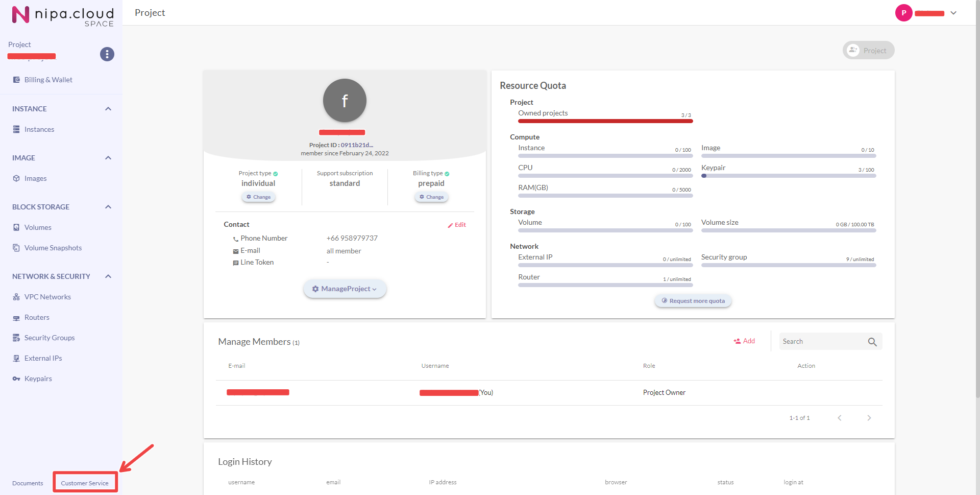Click the nipa.cloud logo

tap(63, 15)
